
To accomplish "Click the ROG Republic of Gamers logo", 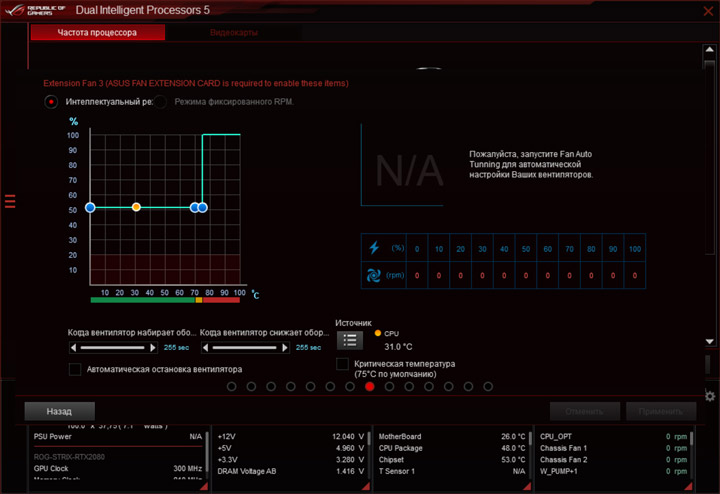I will (x=35, y=10).
